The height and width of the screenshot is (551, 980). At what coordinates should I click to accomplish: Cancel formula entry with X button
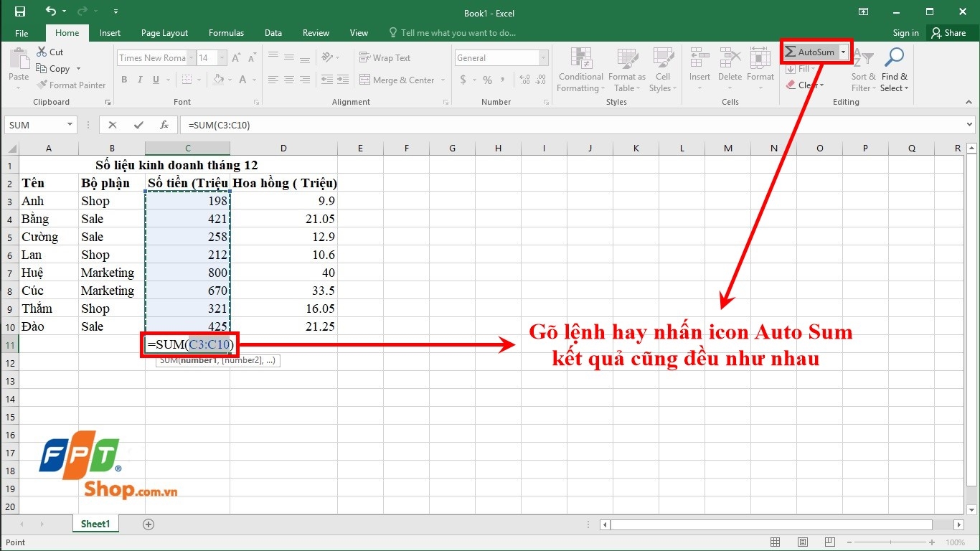112,125
